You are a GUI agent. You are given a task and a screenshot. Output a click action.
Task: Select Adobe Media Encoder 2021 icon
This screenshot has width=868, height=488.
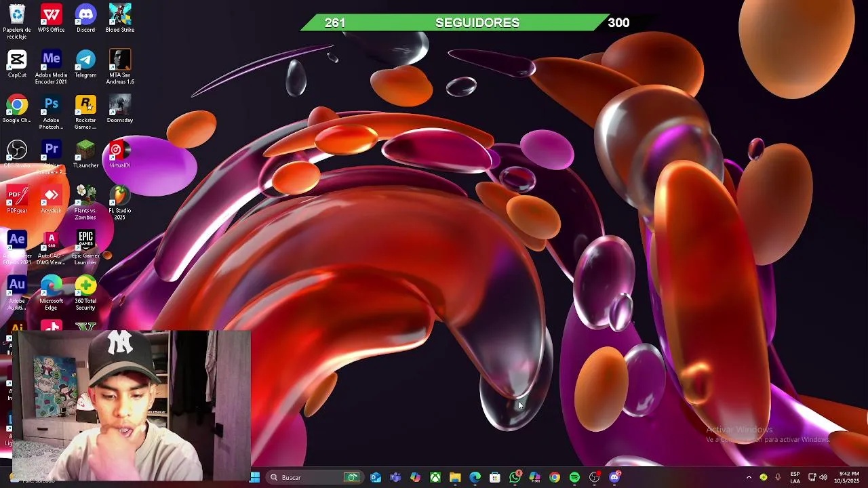(51, 67)
